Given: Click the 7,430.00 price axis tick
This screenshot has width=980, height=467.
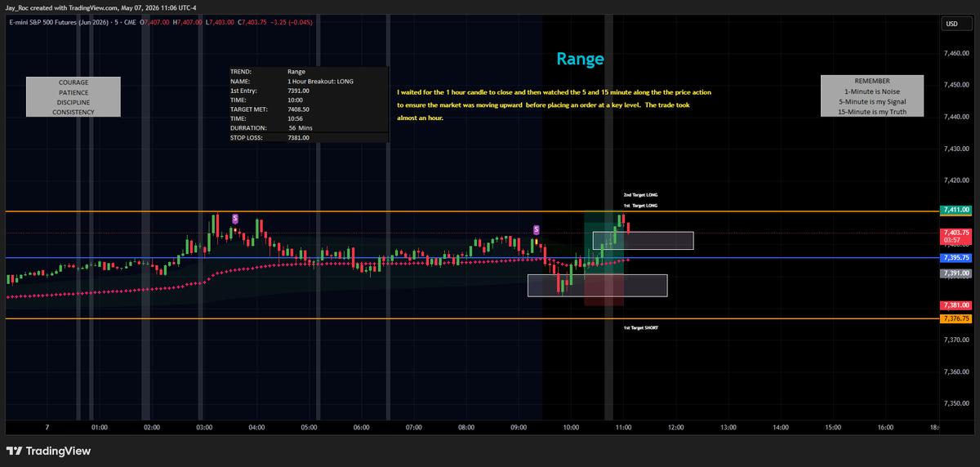Looking at the screenshot, I should [955, 149].
